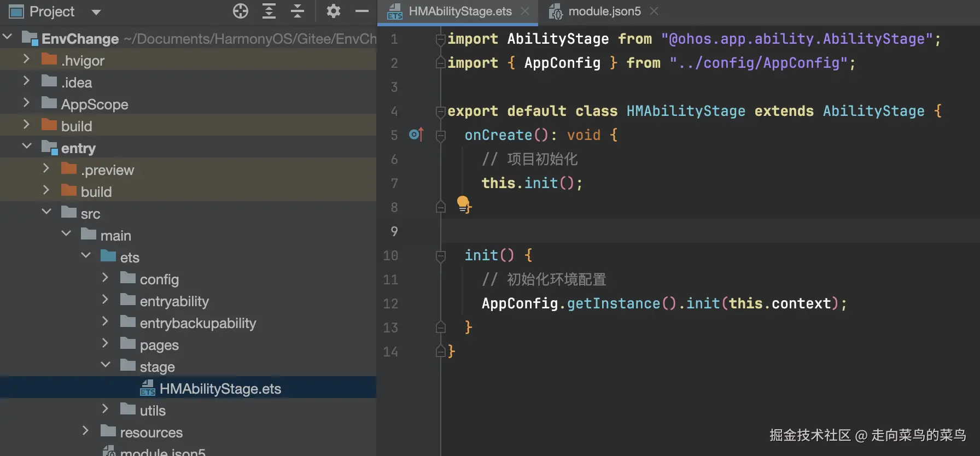The height and width of the screenshot is (456, 980).
Task: Expand the AppScope folder
Action: (x=26, y=103)
